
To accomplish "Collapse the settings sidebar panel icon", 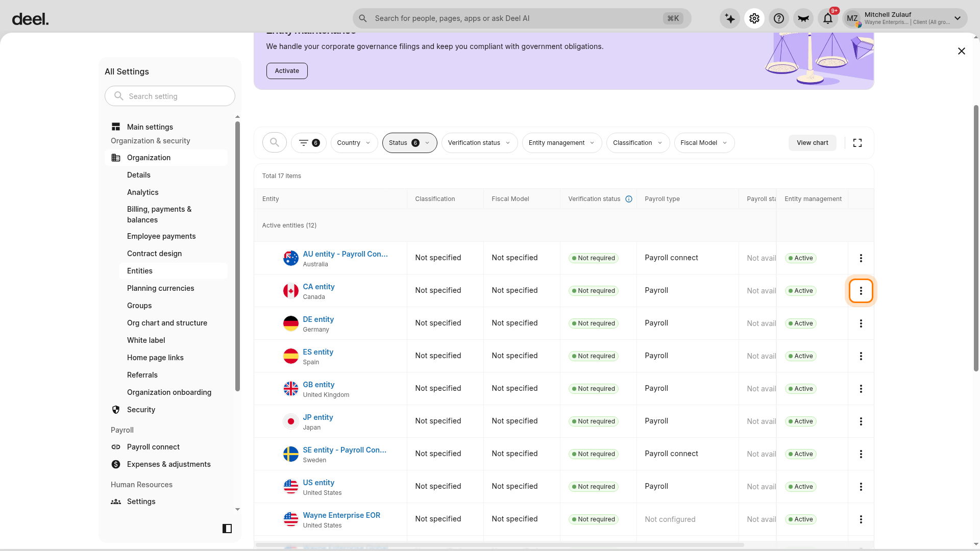I will click(x=227, y=529).
